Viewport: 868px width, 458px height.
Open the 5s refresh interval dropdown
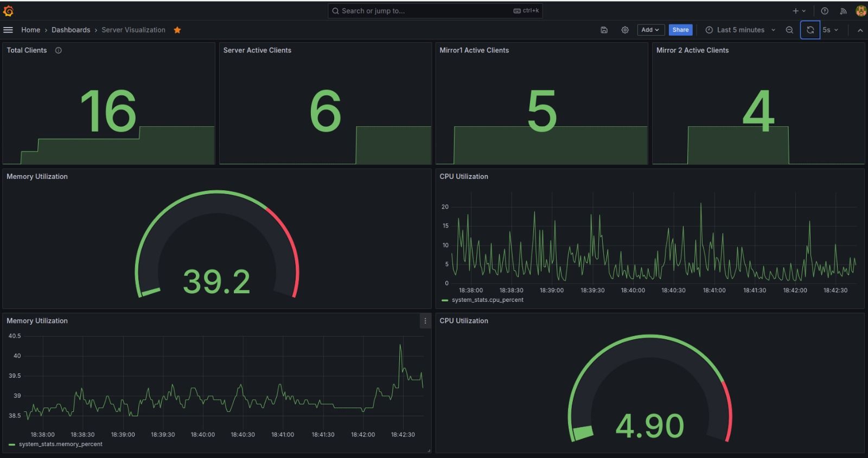click(x=831, y=30)
